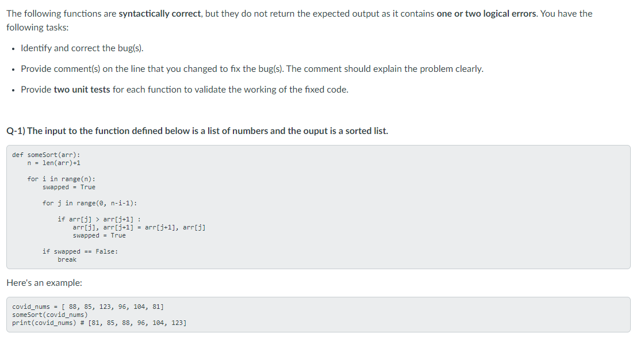Click the inner 'swapped = True' after the swap
This screenshot has height=352, width=644.
(99, 235)
